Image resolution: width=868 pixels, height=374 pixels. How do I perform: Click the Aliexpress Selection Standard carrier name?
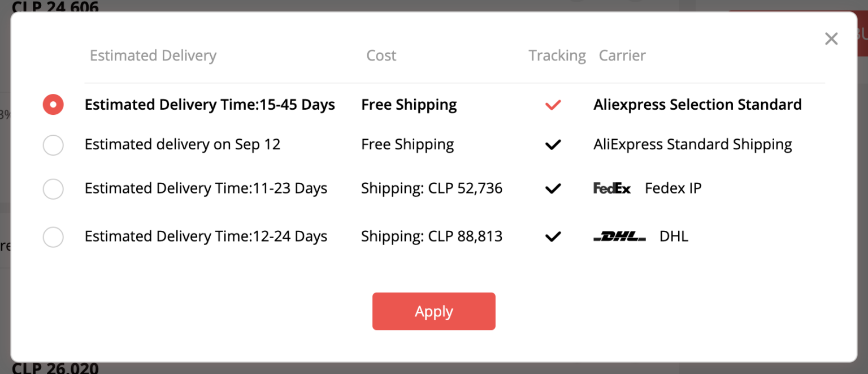click(x=697, y=105)
